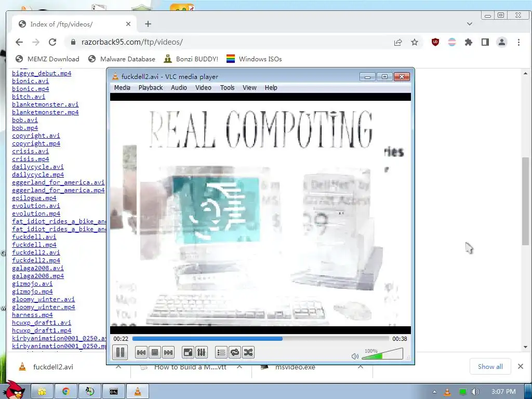532x399 pixels.
Task: Open Chrome from the taskbar
Action: click(x=66, y=392)
